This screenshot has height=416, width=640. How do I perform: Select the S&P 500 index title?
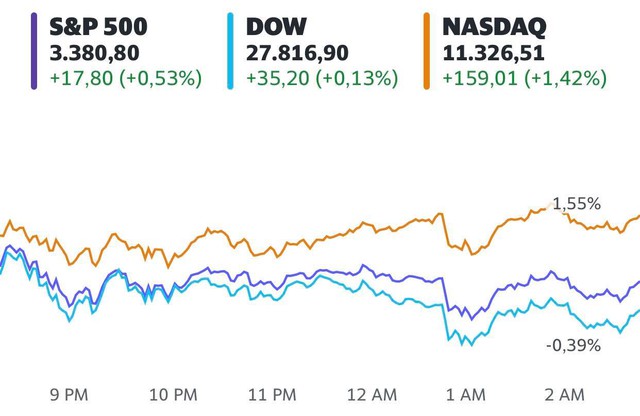coord(98,27)
